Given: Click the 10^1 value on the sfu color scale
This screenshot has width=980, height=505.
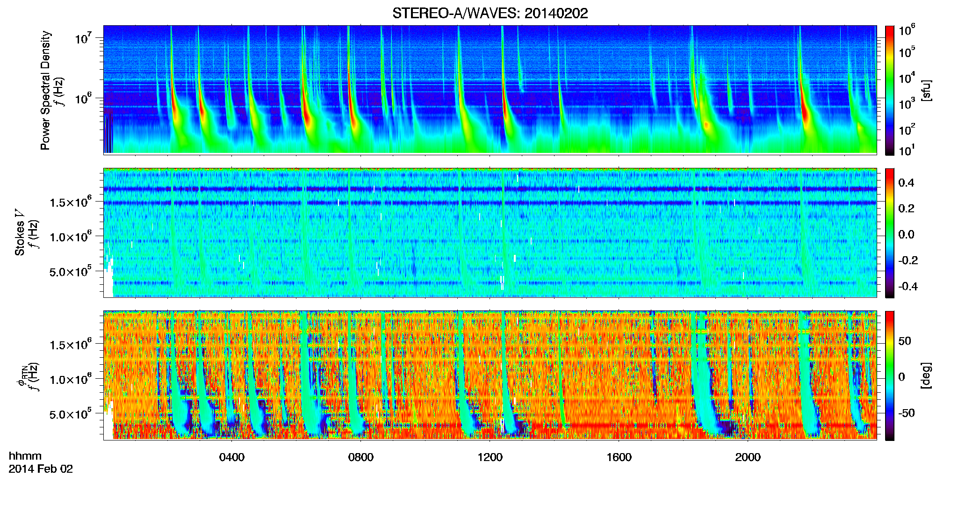Looking at the screenshot, I should click(907, 150).
